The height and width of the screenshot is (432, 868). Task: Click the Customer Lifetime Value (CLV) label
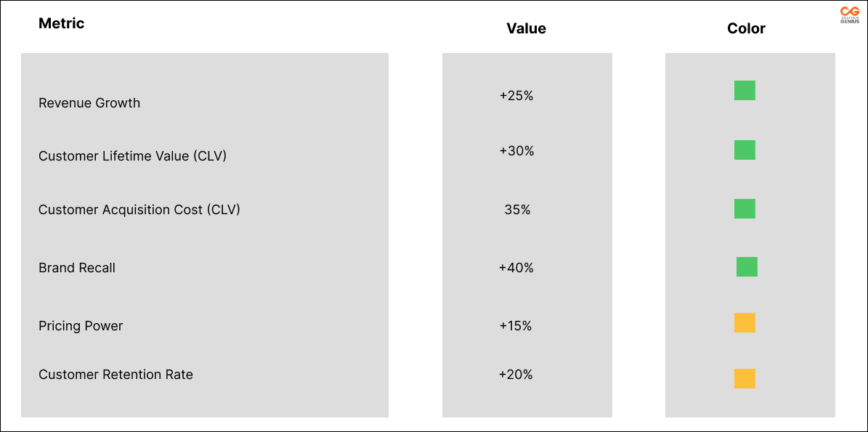coord(132,156)
